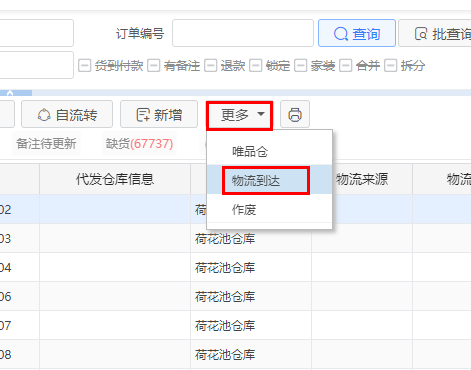Click 荷花池仓库 cell in row 06

[251, 297]
